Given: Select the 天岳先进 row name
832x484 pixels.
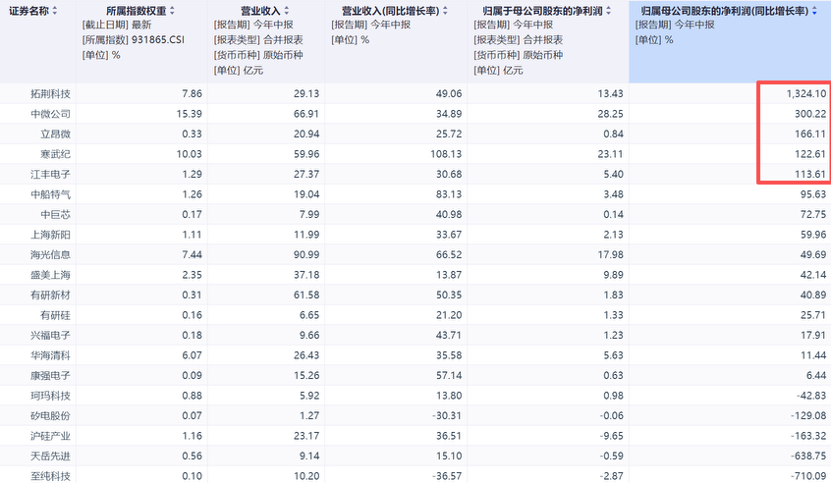Looking at the screenshot, I should [50, 457].
